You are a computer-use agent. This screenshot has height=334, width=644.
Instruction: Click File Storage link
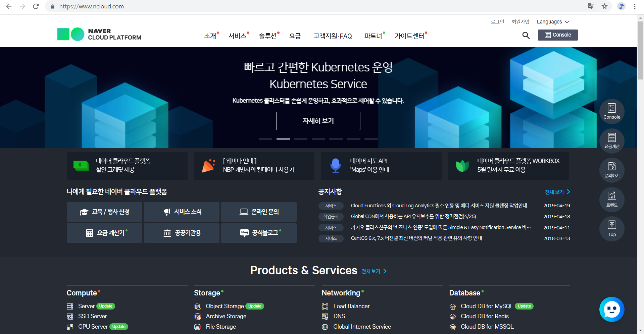coord(221,327)
